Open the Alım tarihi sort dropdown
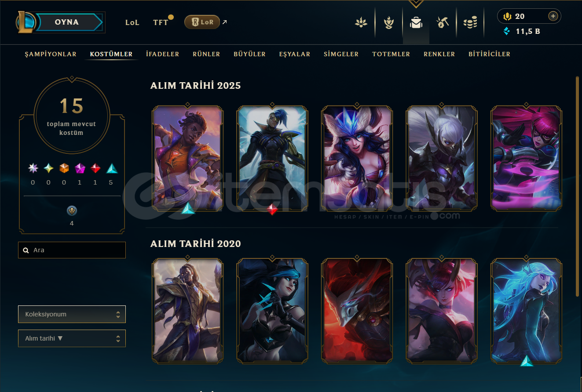 click(72, 338)
